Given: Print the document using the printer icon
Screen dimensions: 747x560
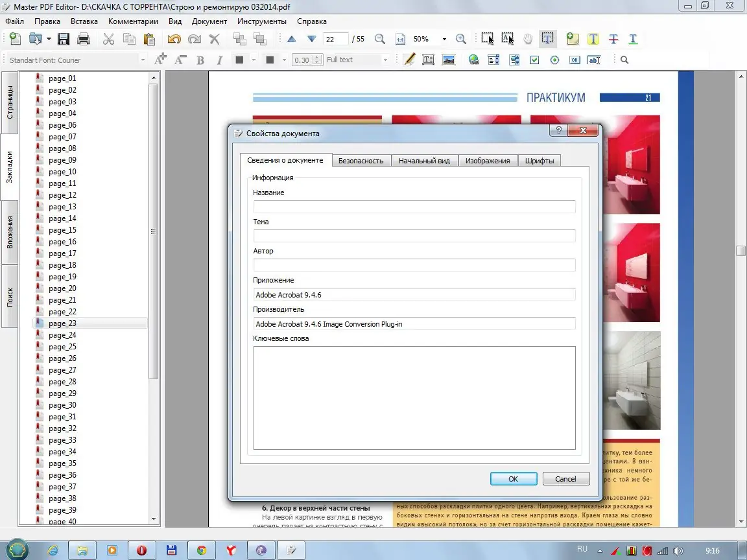Looking at the screenshot, I should [x=84, y=39].
